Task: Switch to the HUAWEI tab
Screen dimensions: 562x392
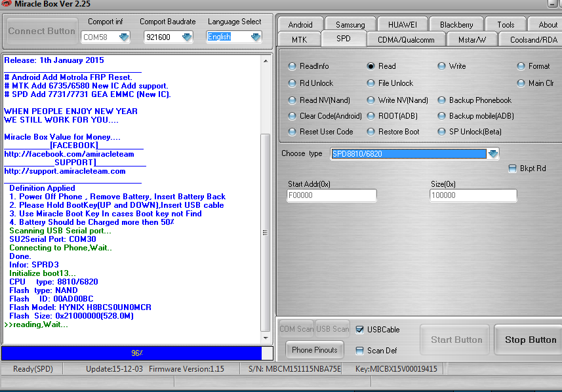Action: tap(403, 25)
